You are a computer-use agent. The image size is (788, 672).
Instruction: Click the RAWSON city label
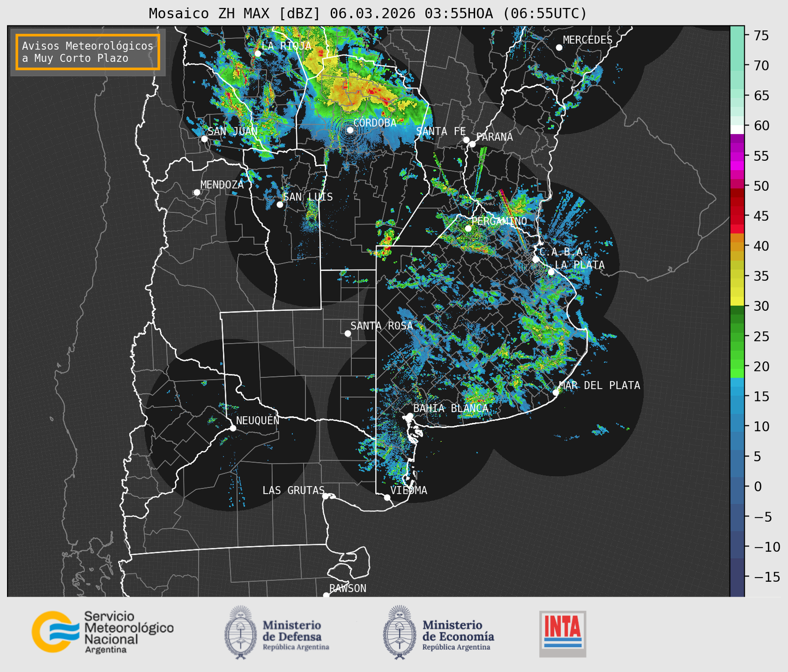coord(348,588)
